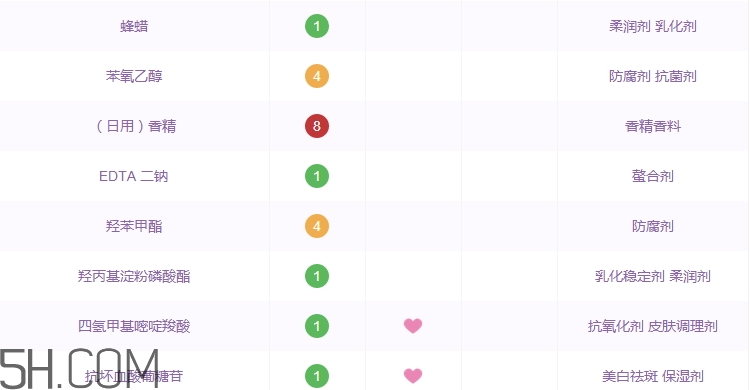This screenshot has height=390, width=750.
Task: Click the 柔润剂 乳化剂 usage text
Action: coord(652,26)
